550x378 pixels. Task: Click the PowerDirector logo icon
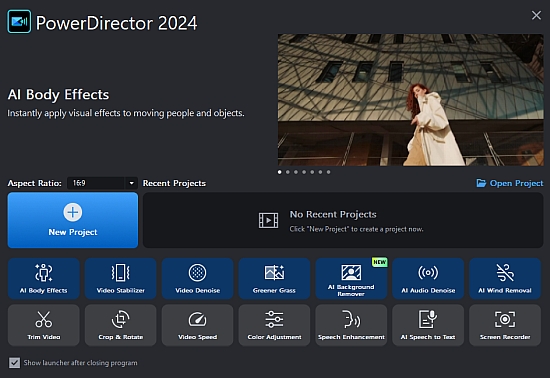pyautogui.click(x=19, y=22)
